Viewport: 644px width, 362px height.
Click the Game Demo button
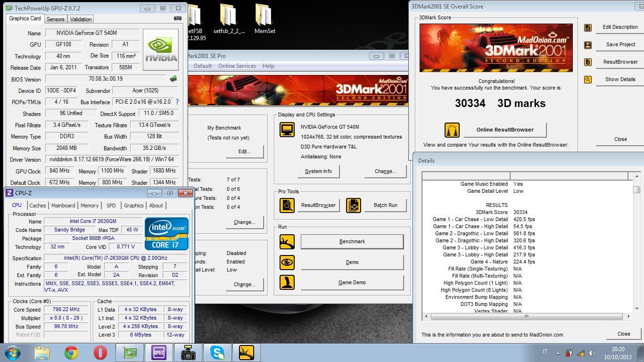[352, 282]
